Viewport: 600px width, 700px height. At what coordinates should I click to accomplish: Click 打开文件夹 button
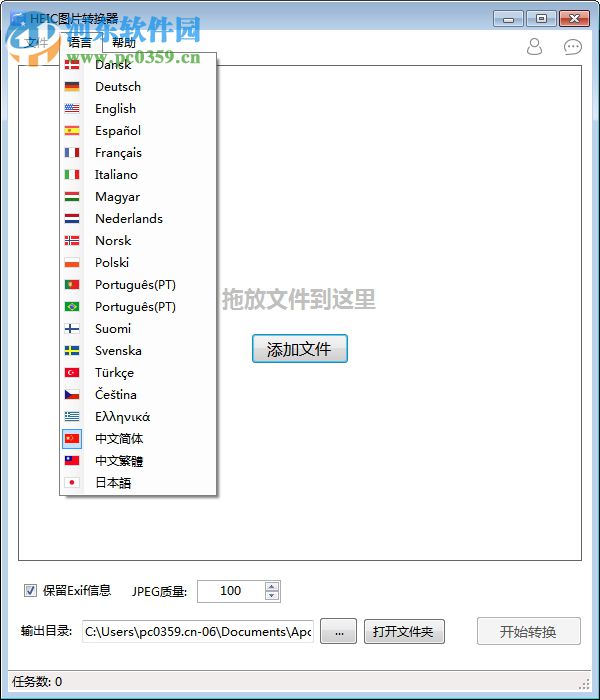(x=404, y=632)
